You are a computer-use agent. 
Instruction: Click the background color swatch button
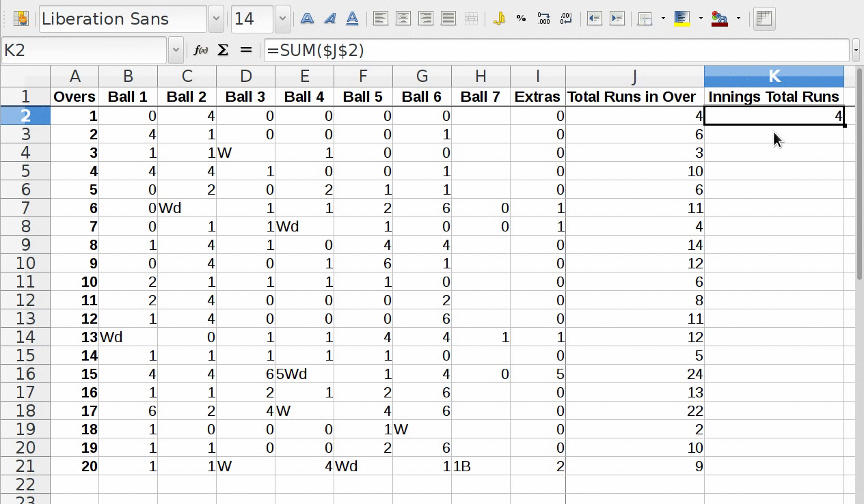click(x=681, y=19)
